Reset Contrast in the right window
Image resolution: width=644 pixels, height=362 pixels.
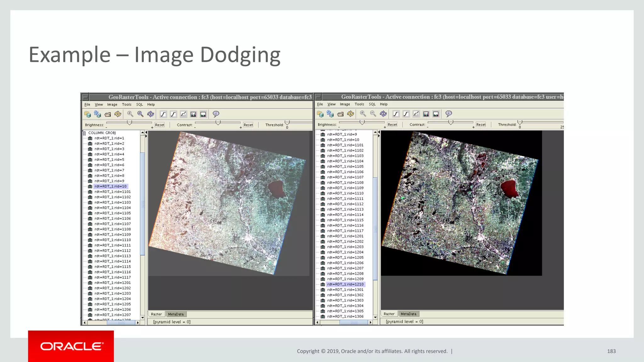(481, 125)
